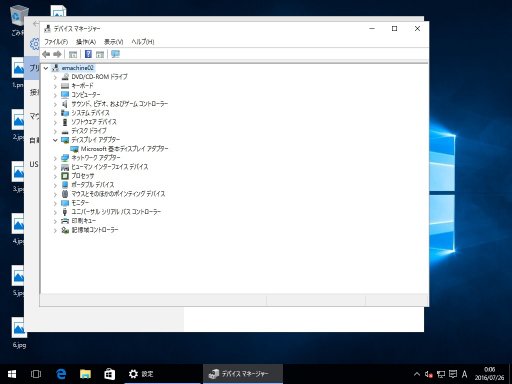The height and width of the screenshot is (384, 512).
Task: Click the USB controller plug icon
Action: pos(65,212)
